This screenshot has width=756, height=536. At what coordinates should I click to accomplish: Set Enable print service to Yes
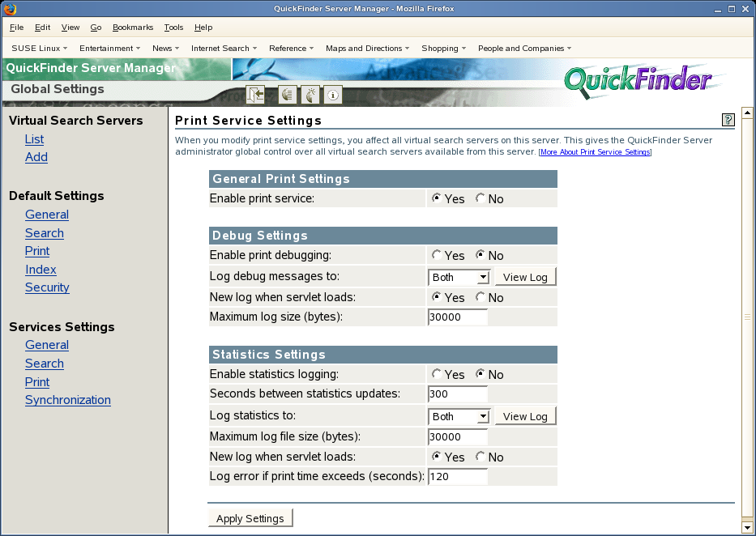[436, 198]
